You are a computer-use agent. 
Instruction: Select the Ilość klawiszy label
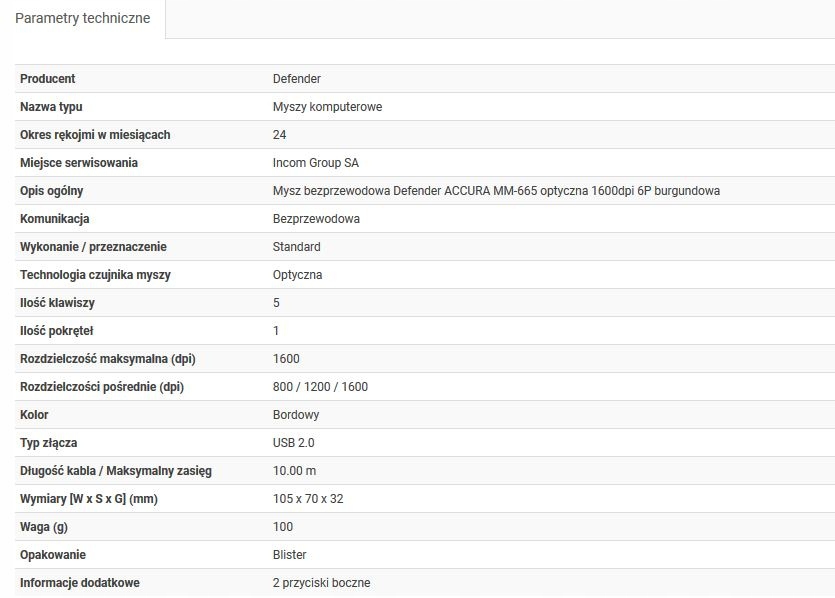[57, 303]
